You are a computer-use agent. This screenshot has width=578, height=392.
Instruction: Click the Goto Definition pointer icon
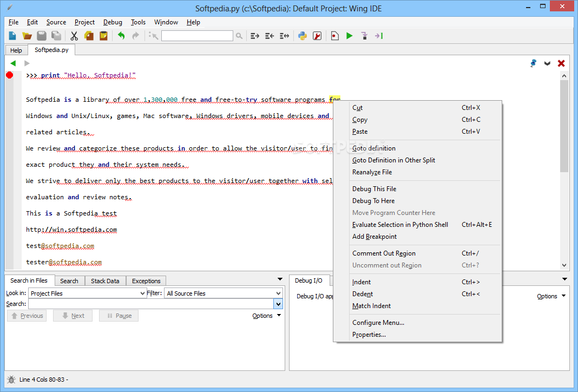[153, 36]
